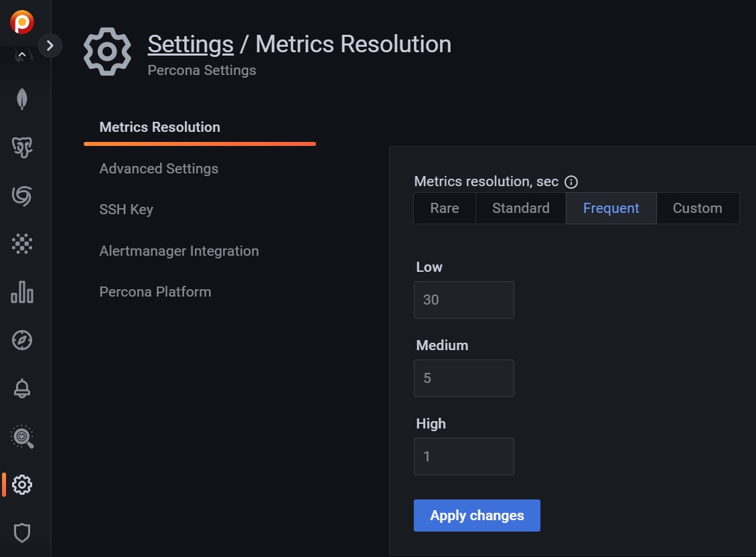Open the Alerting bell icon
Screen dimensions: 756x557
click(22, 388)
